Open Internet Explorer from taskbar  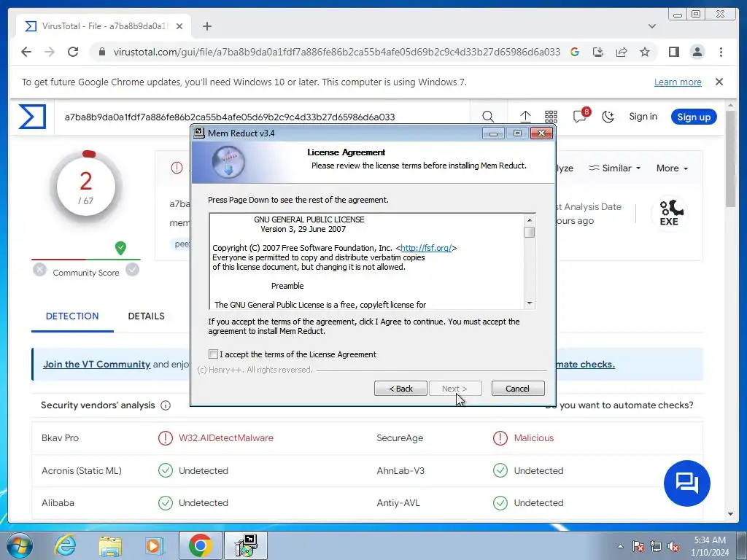point(65,545)
